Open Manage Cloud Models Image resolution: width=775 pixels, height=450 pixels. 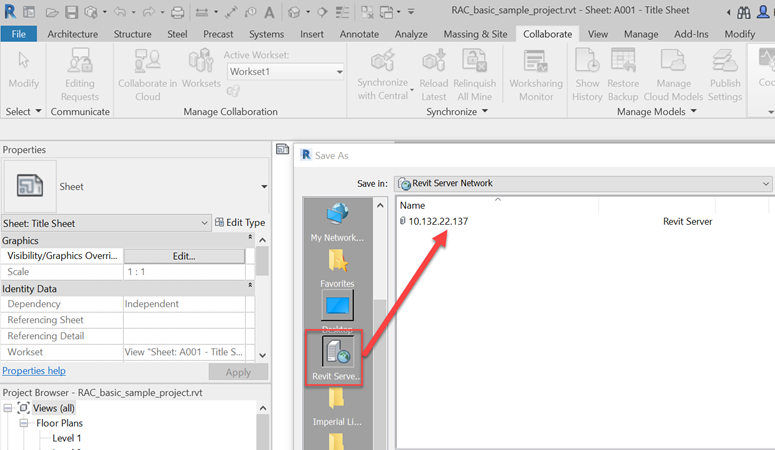(x=673, y=74)
